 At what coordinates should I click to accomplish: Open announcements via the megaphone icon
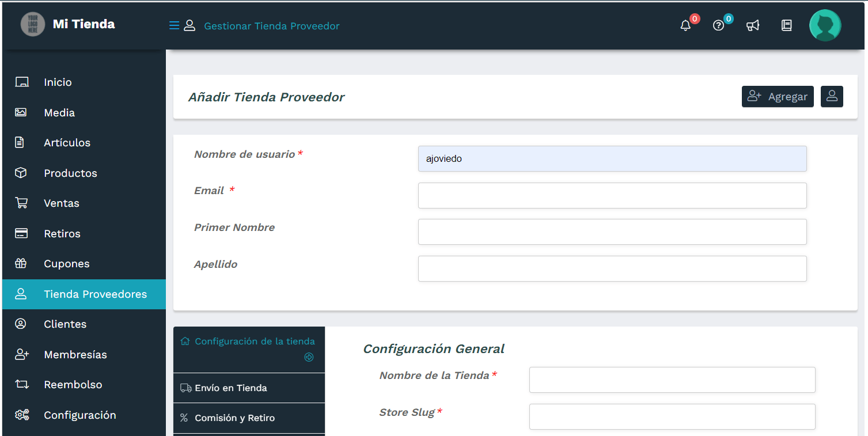(753, 25)
